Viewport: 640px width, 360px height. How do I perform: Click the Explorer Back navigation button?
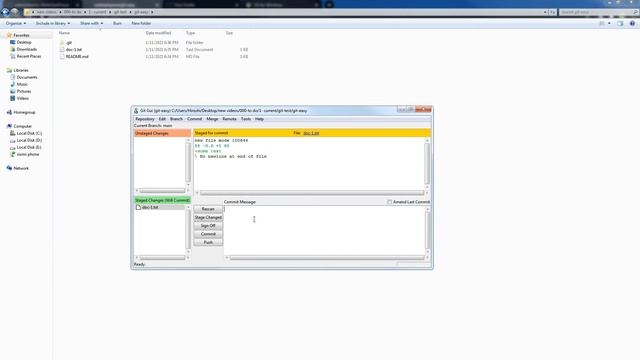(5, 12)
